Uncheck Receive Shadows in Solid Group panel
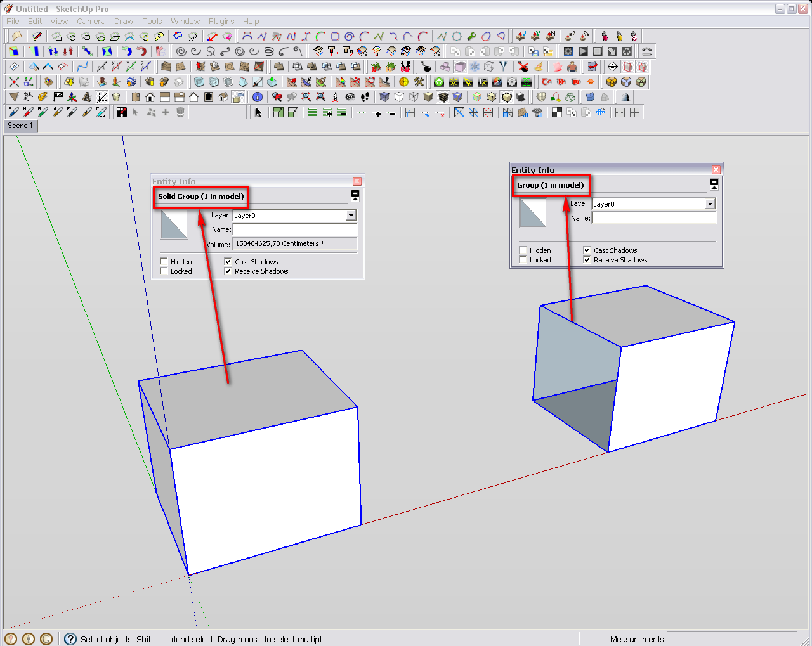 pyautogui.click(x=228, y=271)
